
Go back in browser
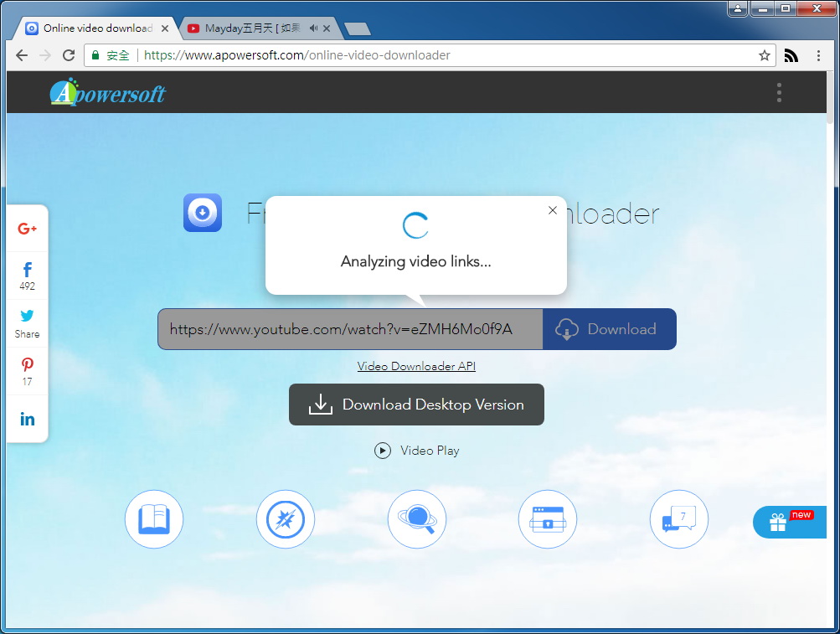tap(22, 55)
